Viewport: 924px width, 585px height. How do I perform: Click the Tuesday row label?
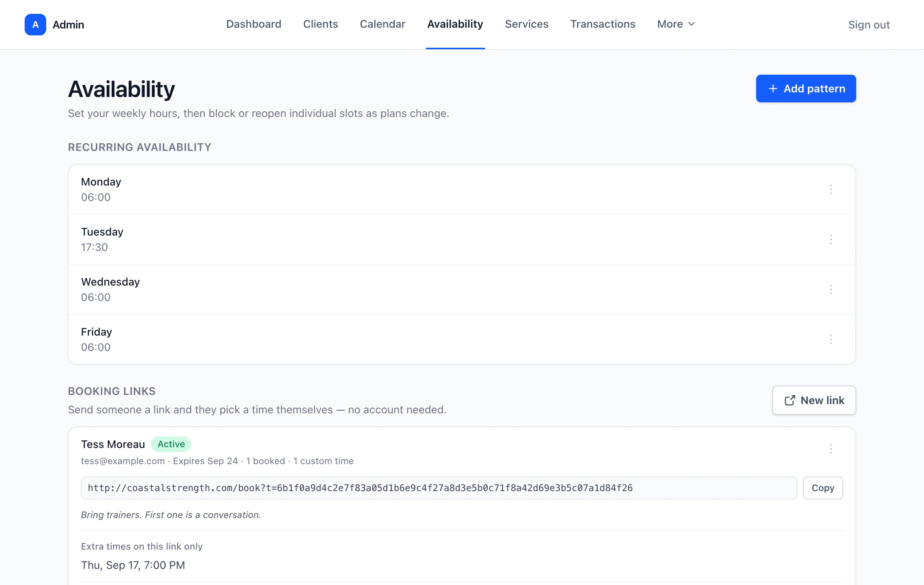(102, 232)
